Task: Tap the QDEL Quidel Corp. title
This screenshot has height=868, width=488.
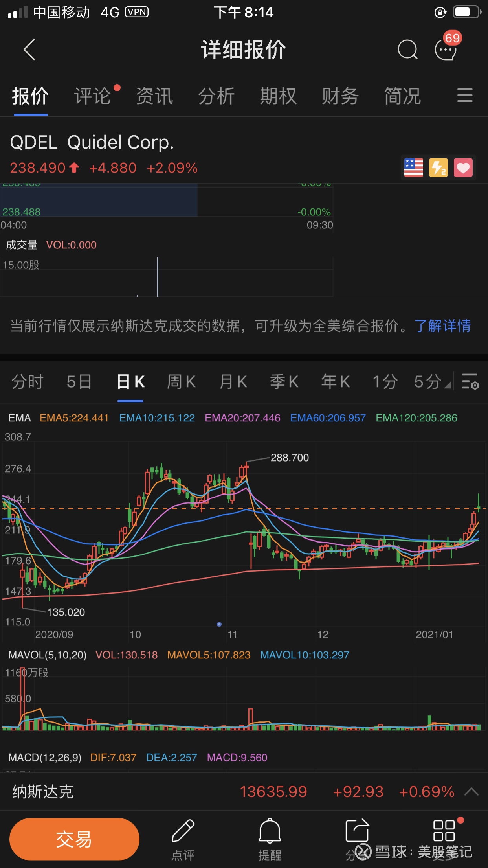Action: tap(92, 142)
